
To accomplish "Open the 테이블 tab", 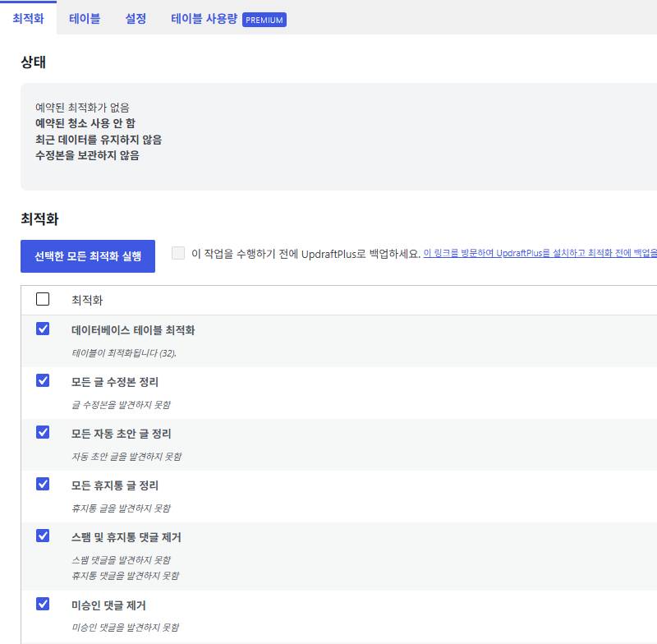I will [85, 18].
